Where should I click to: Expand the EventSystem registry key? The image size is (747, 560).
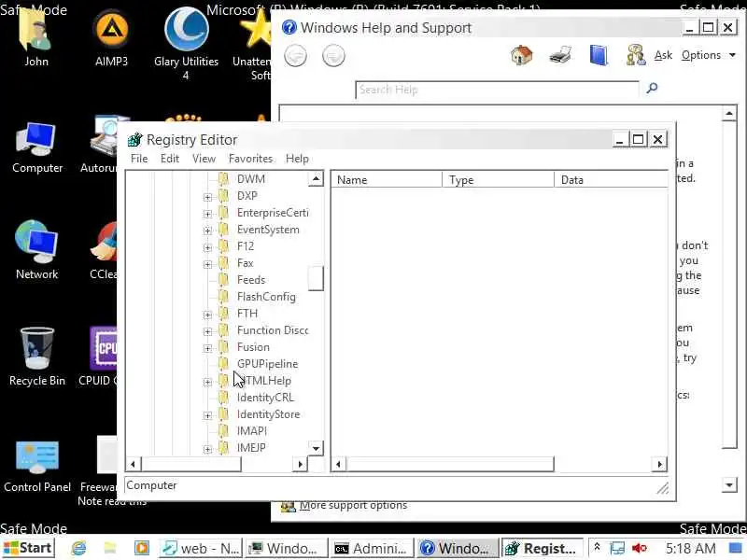[207, 231]
